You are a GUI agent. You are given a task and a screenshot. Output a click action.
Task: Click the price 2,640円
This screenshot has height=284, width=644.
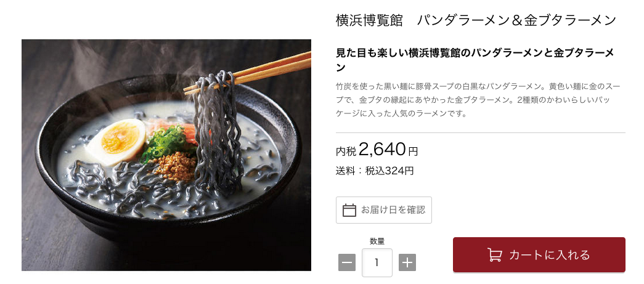point(388,150)
